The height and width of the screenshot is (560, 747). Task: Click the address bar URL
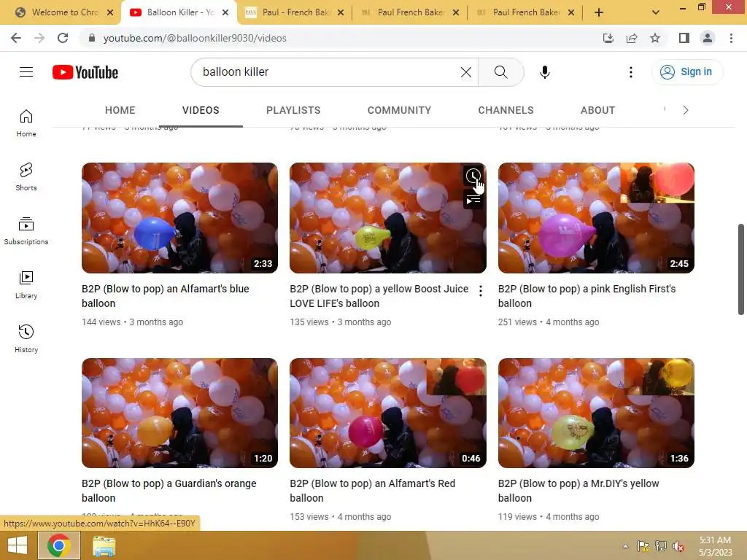click(x=195, y=38)
